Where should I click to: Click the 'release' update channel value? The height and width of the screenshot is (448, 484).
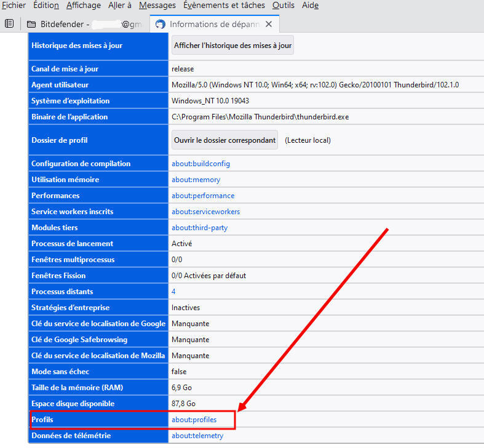click(183, 69)
